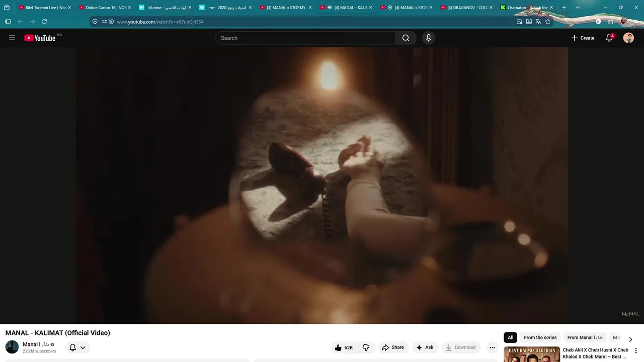Close the Bilel Tacchini Live tab
Screen dimensions: 644x362
[x=69, y=8]
